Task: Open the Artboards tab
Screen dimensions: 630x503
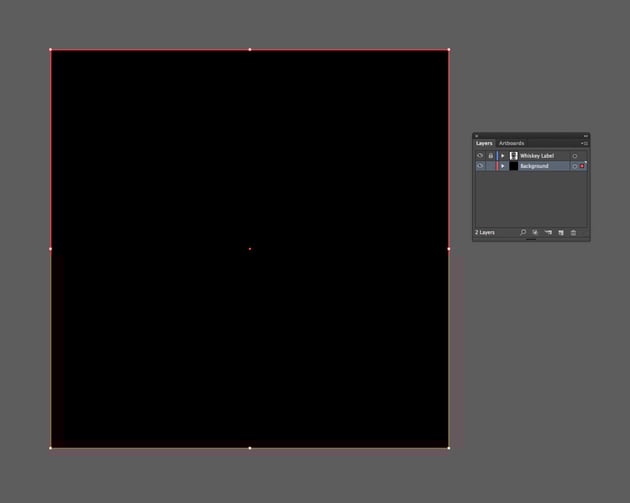Action: pyautogui.click(x=511, y=143)
